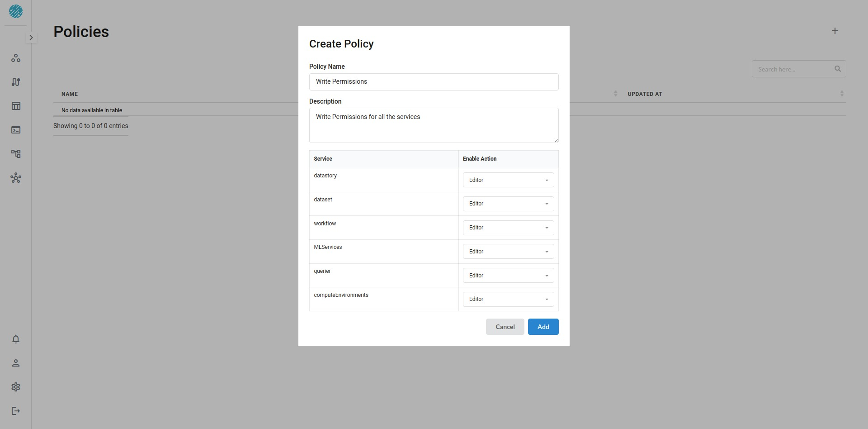Open the datastory Enable Action dropdown
Screen dimensions: 868x429
509,180
